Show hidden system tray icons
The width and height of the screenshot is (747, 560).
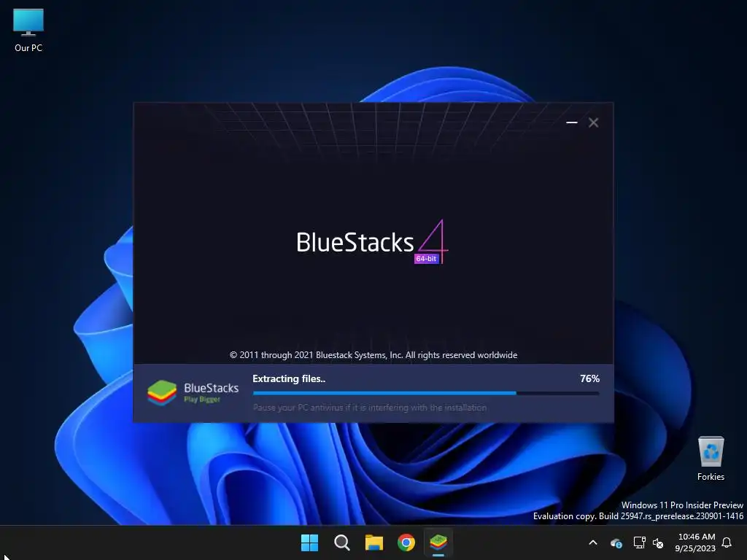(593, 542)
